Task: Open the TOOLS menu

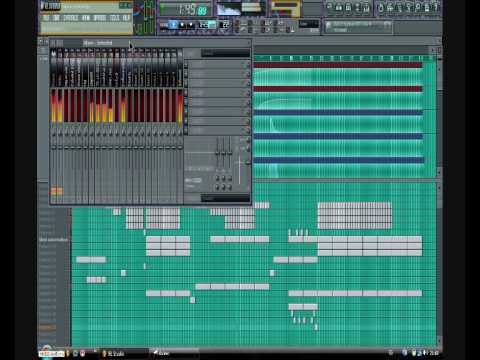Action: click(x=115, y=17)
